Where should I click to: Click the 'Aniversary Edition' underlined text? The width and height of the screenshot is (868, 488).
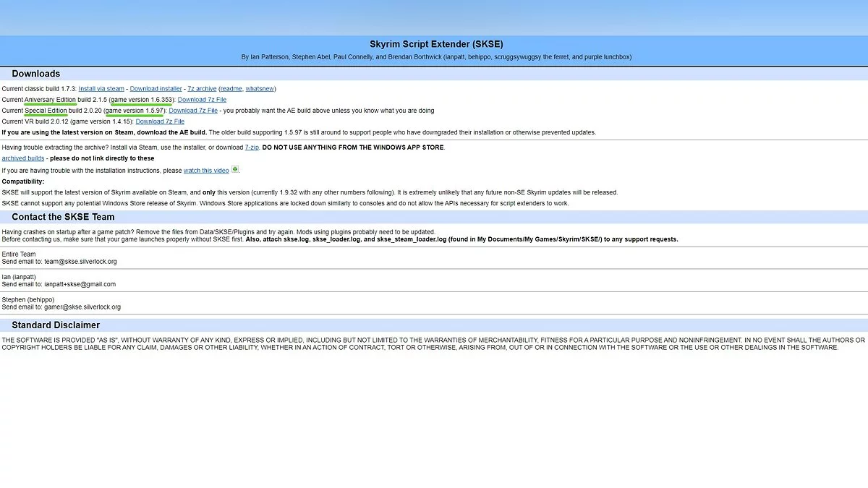(50, 100)
